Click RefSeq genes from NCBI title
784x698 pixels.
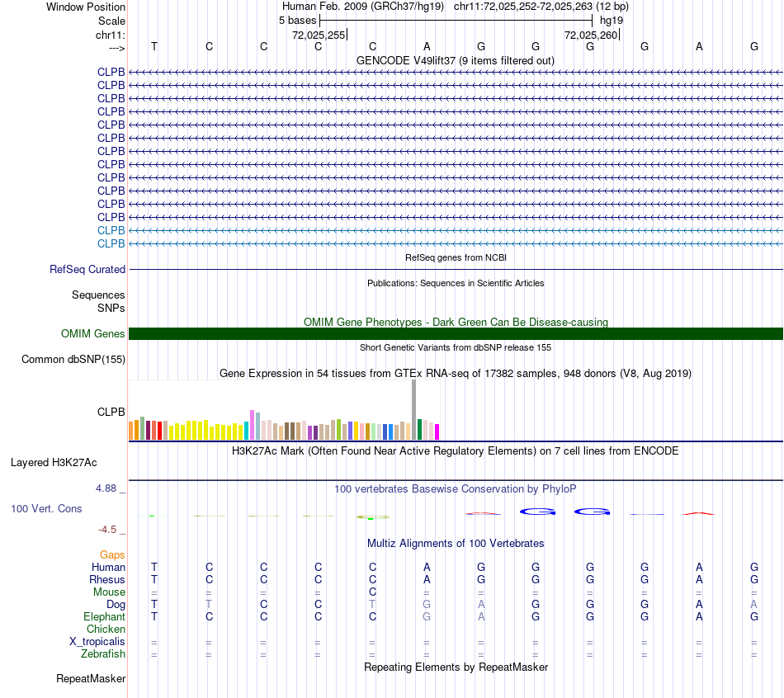point(456,257)
